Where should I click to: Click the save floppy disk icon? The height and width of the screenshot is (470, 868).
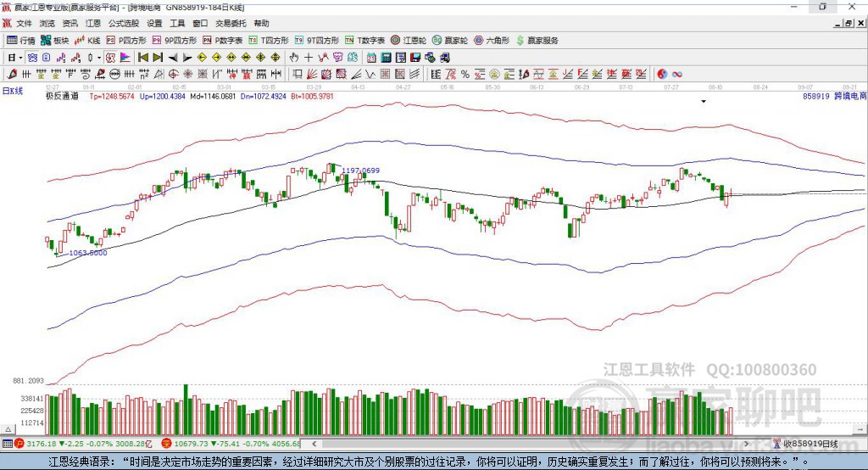point(416,58)
